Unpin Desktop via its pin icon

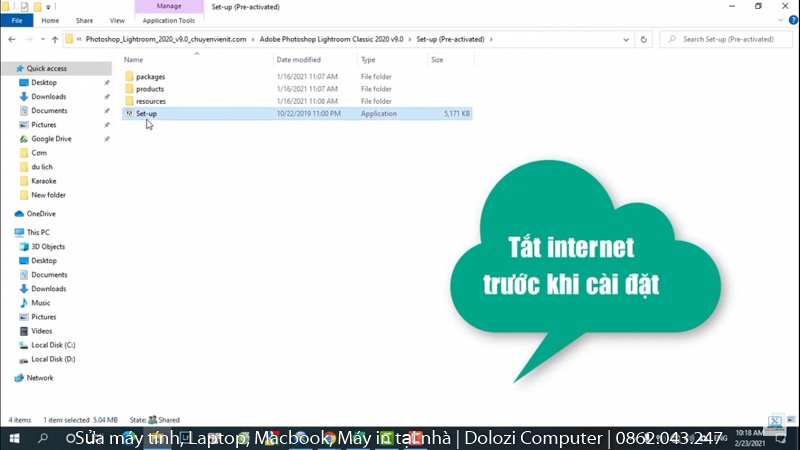(107, 83)
